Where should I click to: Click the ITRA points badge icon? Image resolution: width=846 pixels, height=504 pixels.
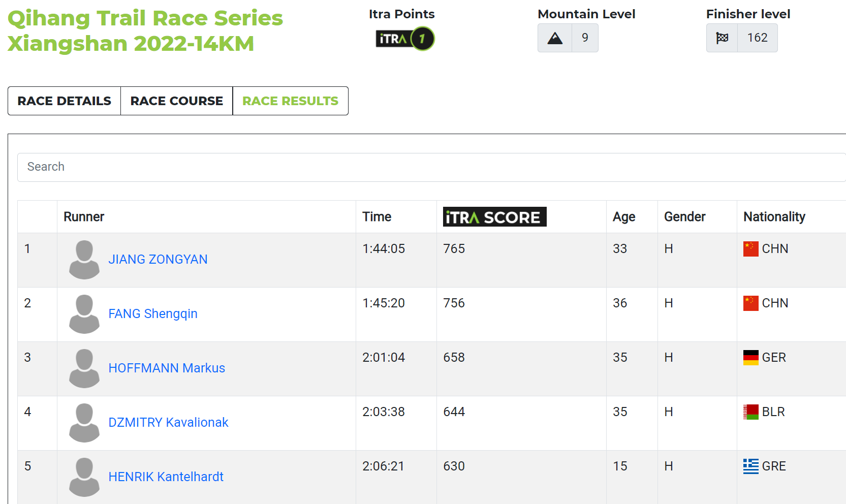click(x=405, y=39)
